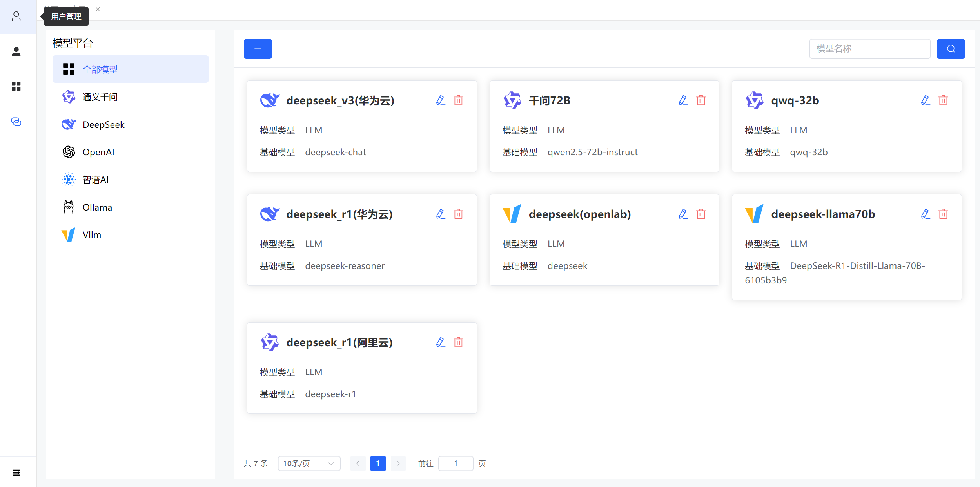Click the deepseek-llama70b title

(823, 214)
